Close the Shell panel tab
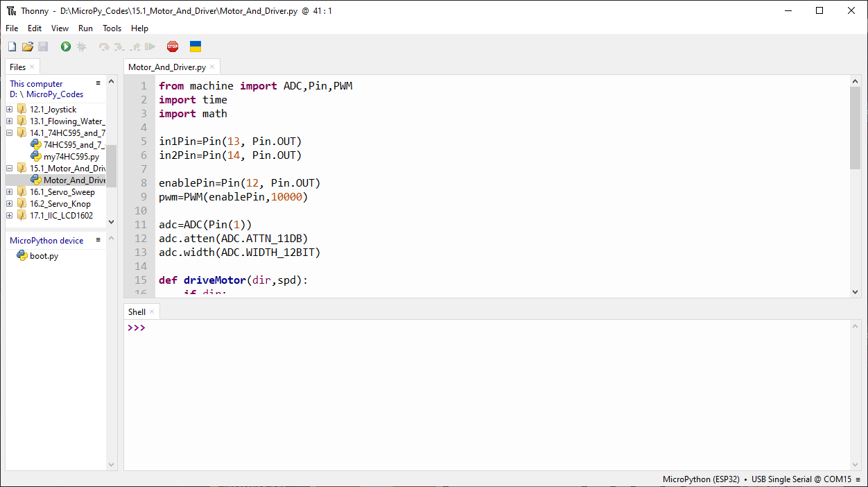This screenshot has width=868, height=487. pyautogui.click(x=152, y=312)
